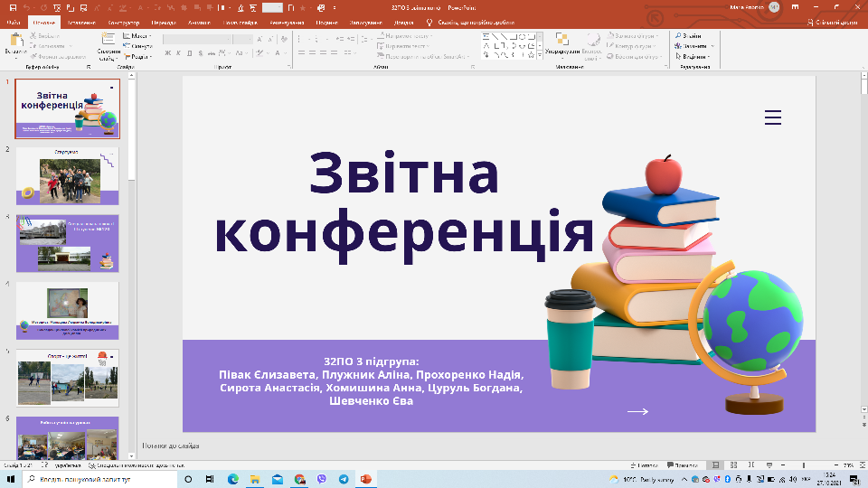
Task: Open Google Chrome from the taskbar
Action: pos(299,479)
